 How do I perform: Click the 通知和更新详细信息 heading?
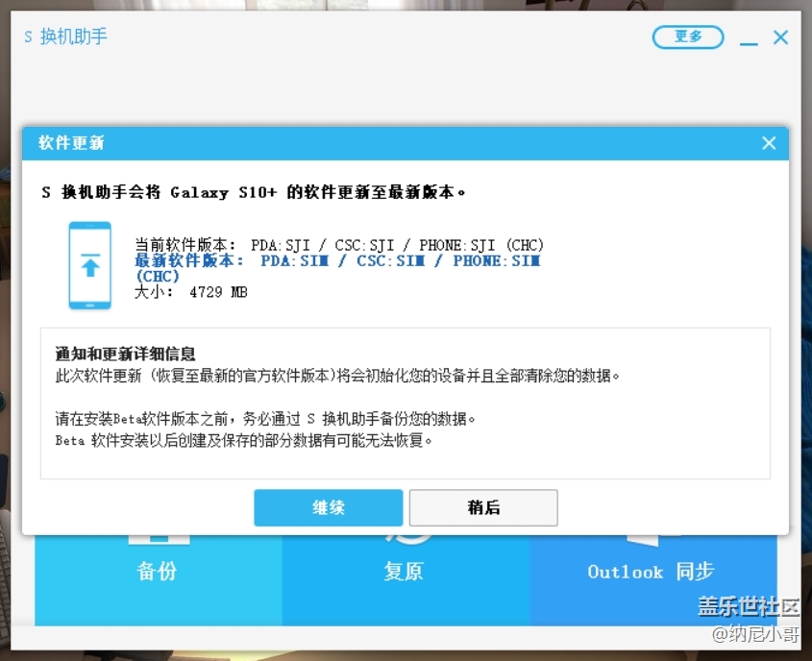point(126,355)
